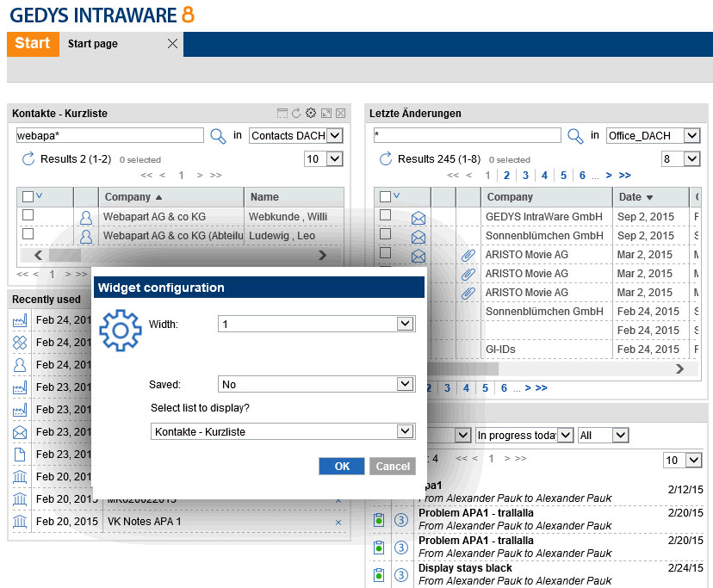Click right scroll arrow in Letzte Änderungen table
Image resolution: width=713 pixels, height=588 pixels.
[x=679, y=368]
